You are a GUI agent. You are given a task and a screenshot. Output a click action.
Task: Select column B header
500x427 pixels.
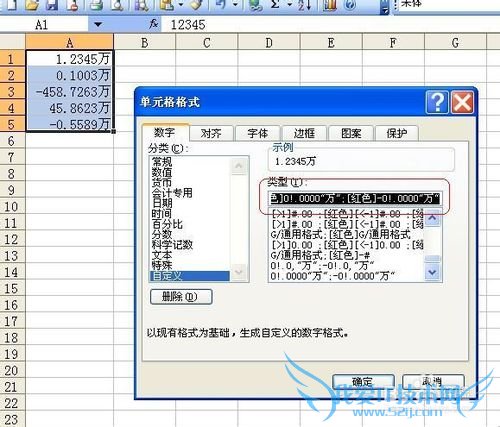pyautogui.click(x=144, y=42)
